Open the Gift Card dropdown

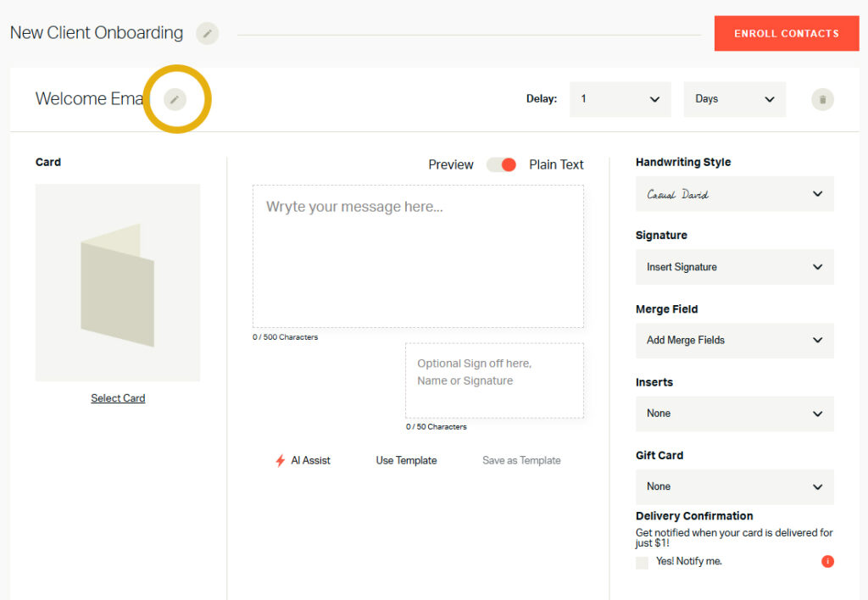pos(734,486)
